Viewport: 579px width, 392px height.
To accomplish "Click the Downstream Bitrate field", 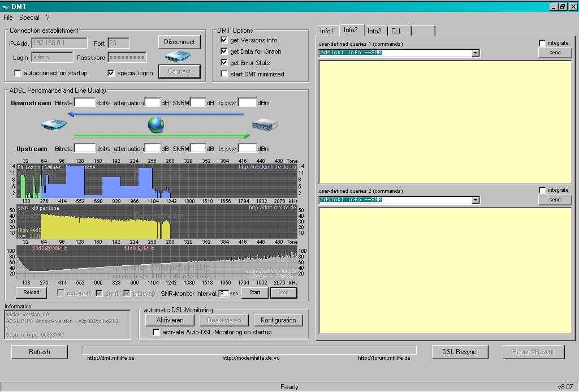I will coord(85,102).
